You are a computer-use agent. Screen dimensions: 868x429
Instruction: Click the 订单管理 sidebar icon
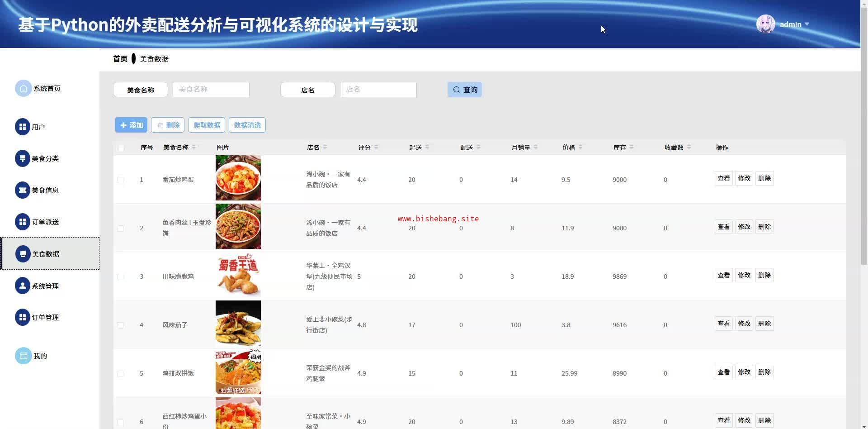22,318
